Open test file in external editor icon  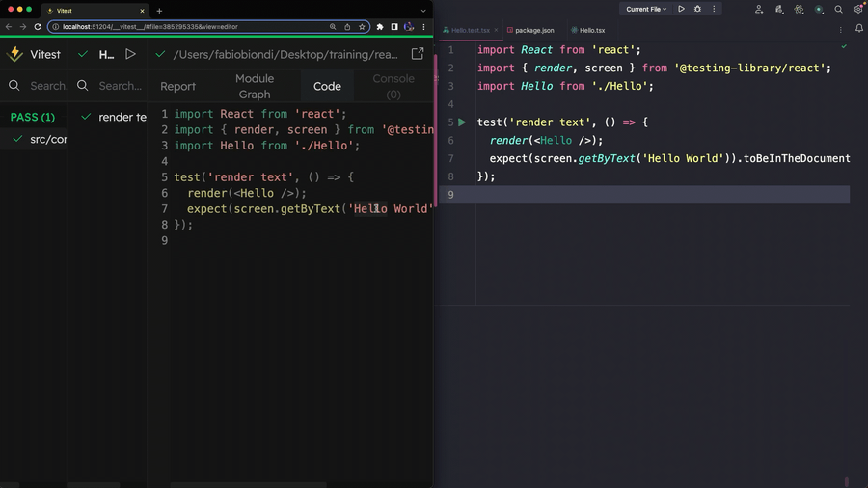[x=418, y=54]
